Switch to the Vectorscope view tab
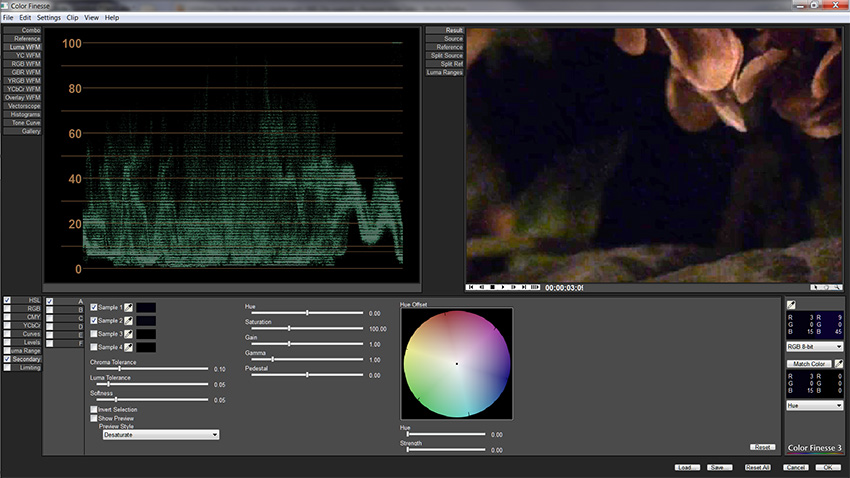 coord(22,105)
